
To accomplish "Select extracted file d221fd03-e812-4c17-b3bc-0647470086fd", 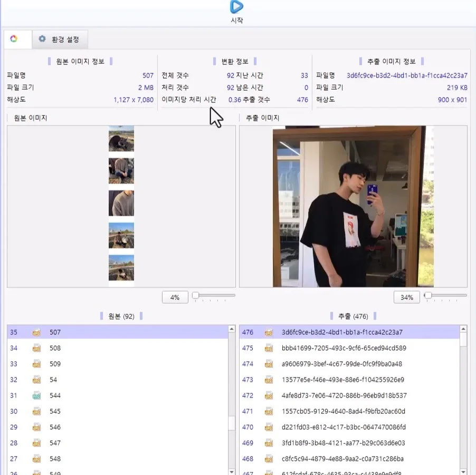I will coord(349,427).
